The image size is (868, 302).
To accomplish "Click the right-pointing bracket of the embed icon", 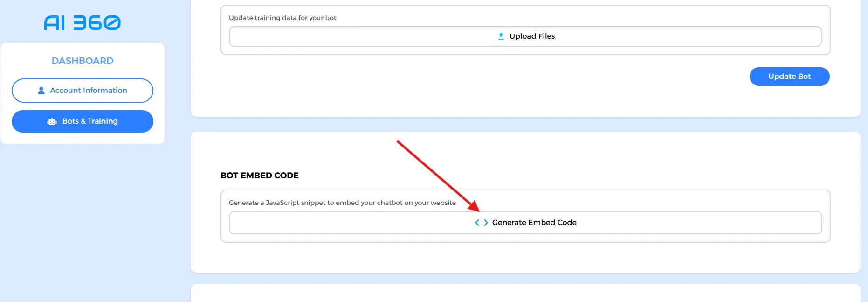I will (486, 223).
